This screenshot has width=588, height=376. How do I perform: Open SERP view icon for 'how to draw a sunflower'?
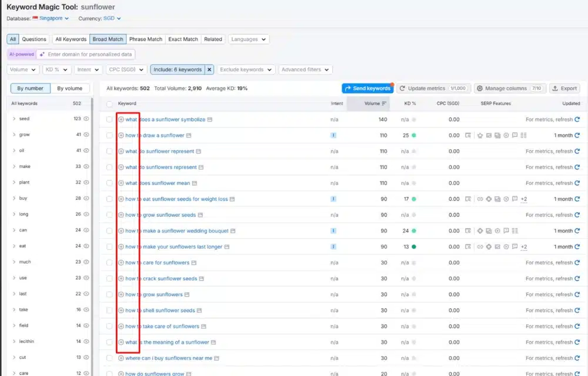(468, 135)
